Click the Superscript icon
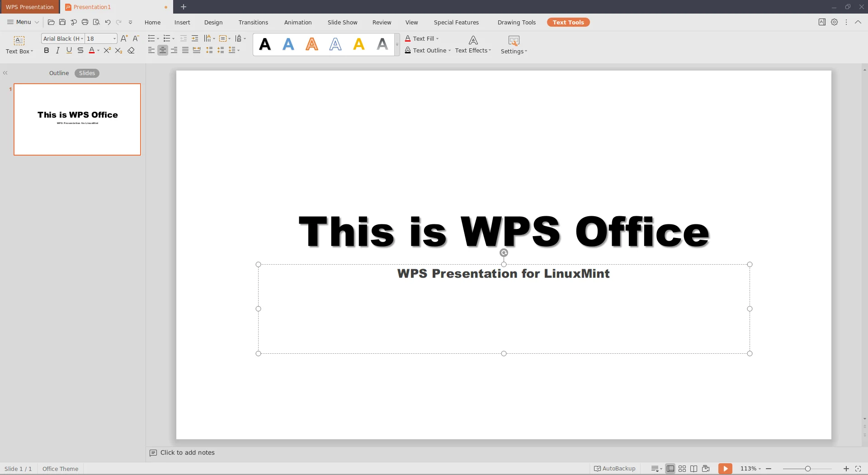 pos(107,50)
